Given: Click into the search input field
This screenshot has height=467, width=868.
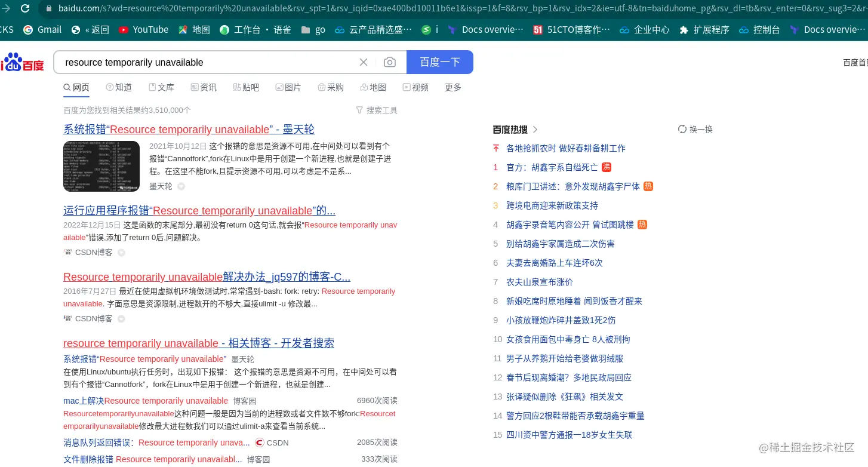Looking at the screenshot, I should [x=206, y=62].
